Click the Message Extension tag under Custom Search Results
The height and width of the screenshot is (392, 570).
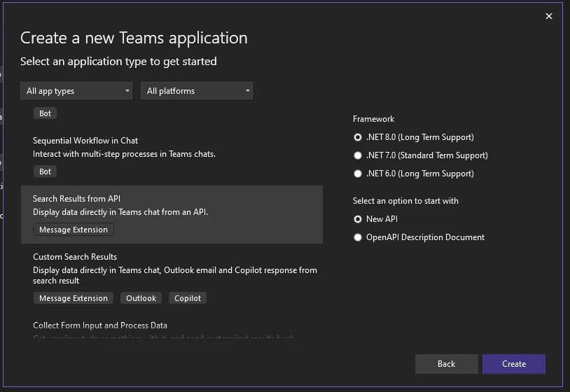(74, 298)
